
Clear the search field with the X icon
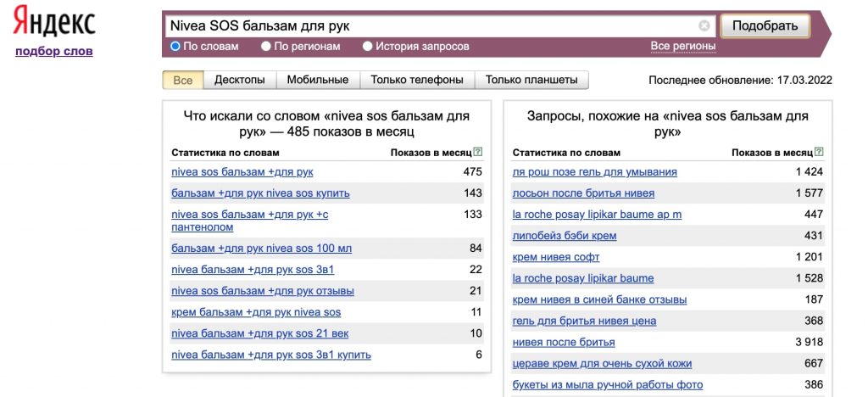[704, 25]
